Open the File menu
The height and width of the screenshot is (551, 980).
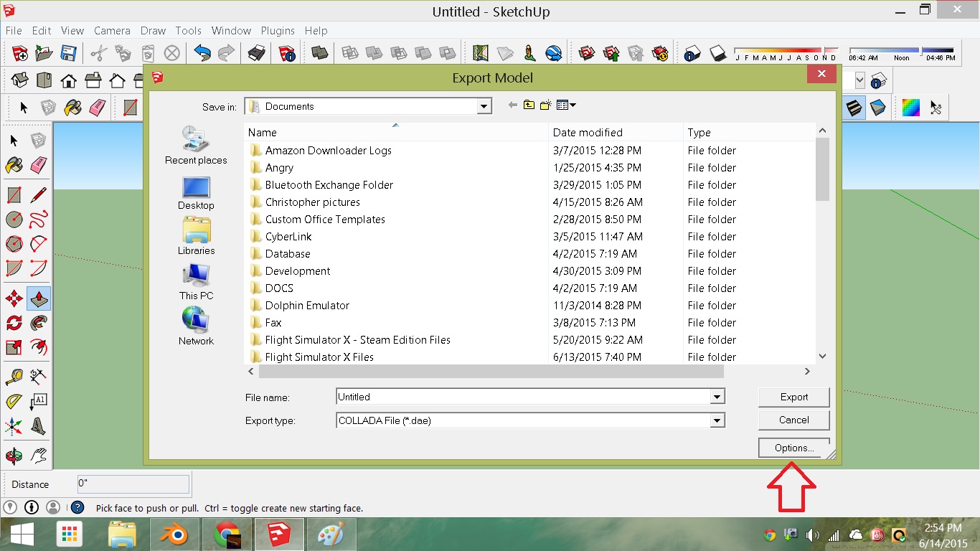coord(14,31)
